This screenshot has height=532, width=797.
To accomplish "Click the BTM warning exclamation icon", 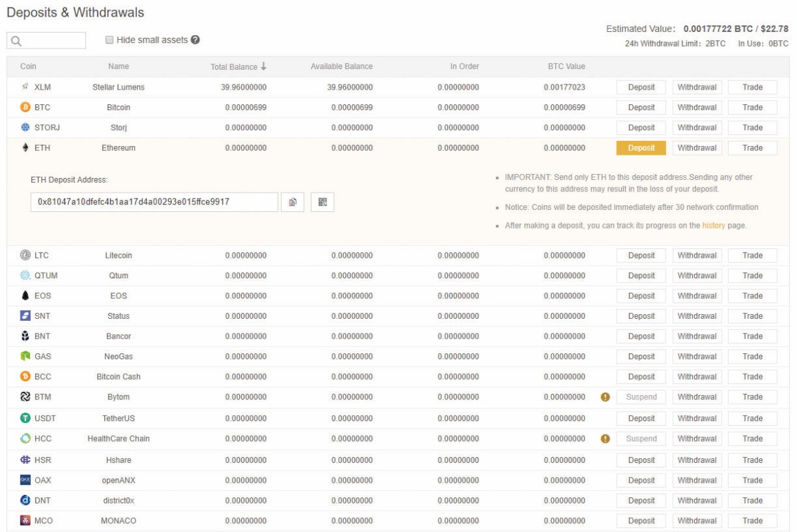I will (x=605, y=397).
